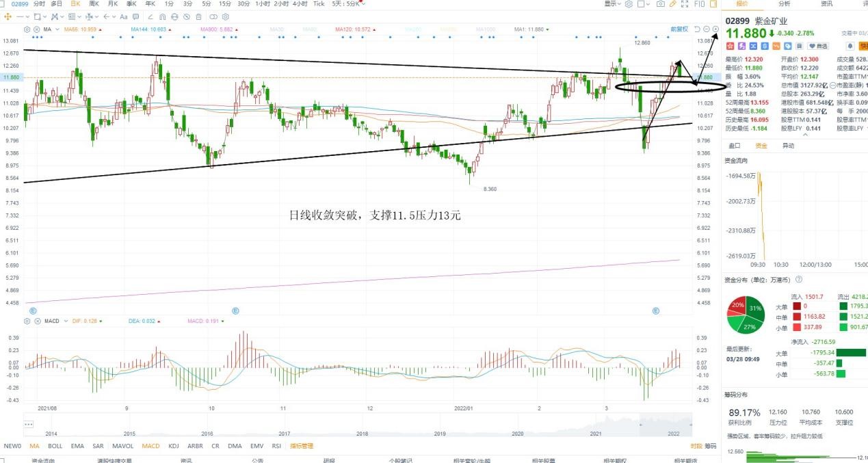Select the 分时 intraday chart
The image size is (868, 463).
39,4
